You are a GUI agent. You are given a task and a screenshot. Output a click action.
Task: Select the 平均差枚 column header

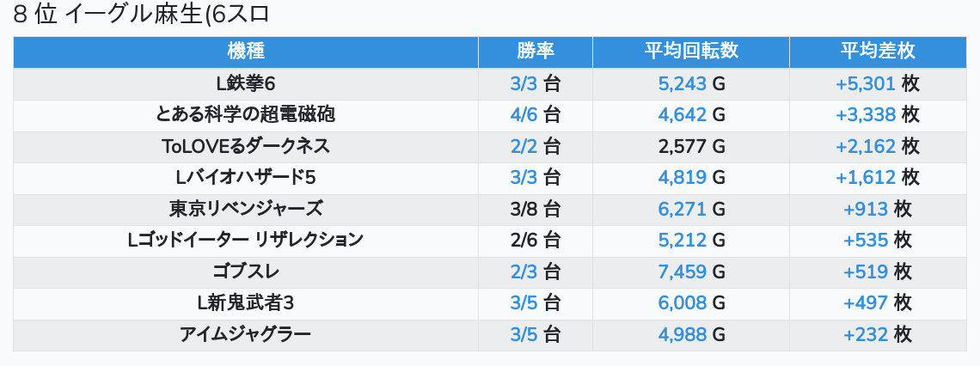click(x=877, y=52)
